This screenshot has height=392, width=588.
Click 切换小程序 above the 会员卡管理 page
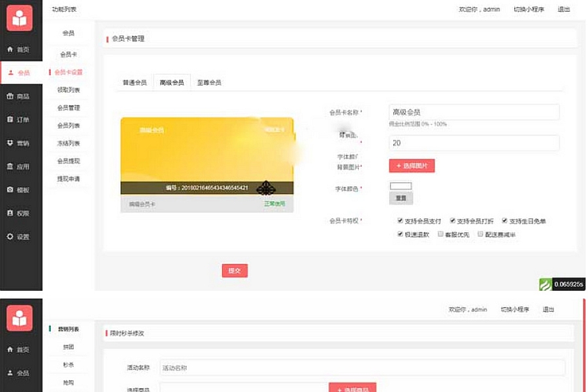(529, 9)
